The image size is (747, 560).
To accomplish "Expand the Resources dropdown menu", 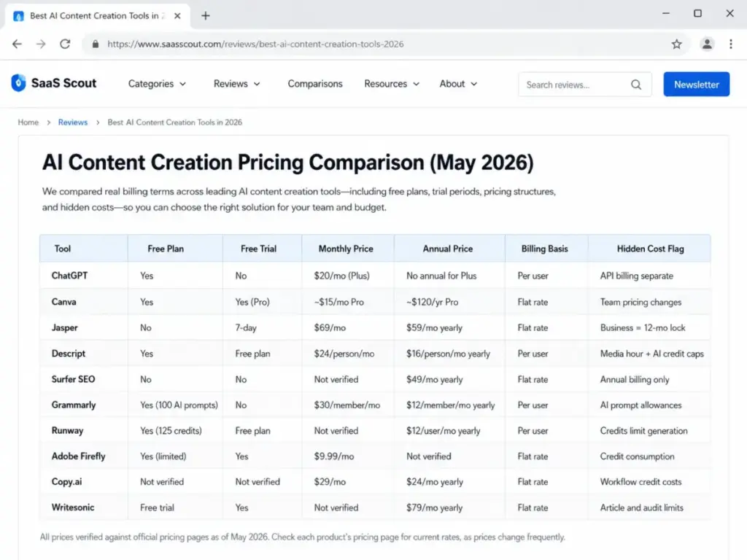I will click(392, 84).
